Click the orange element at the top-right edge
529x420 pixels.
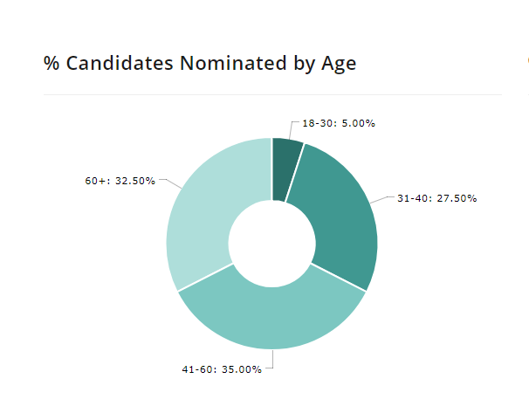[527, 60]
